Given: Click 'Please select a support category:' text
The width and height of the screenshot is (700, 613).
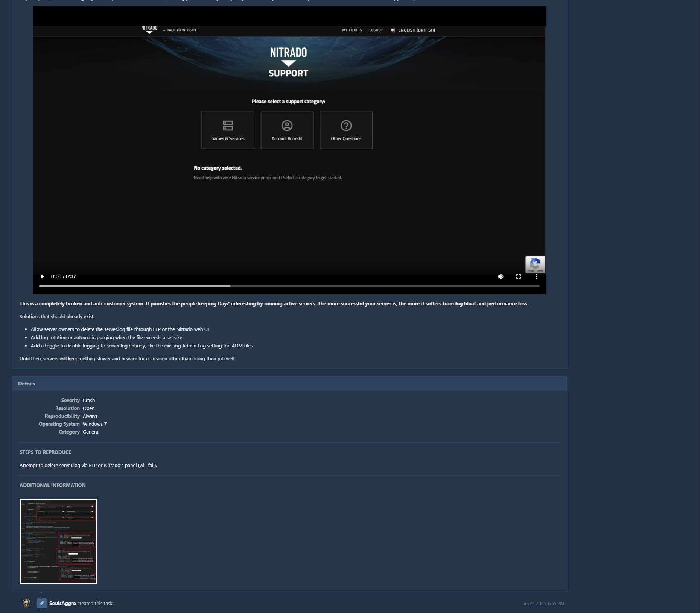Looking at the screenshot, I should pos(288,102).
